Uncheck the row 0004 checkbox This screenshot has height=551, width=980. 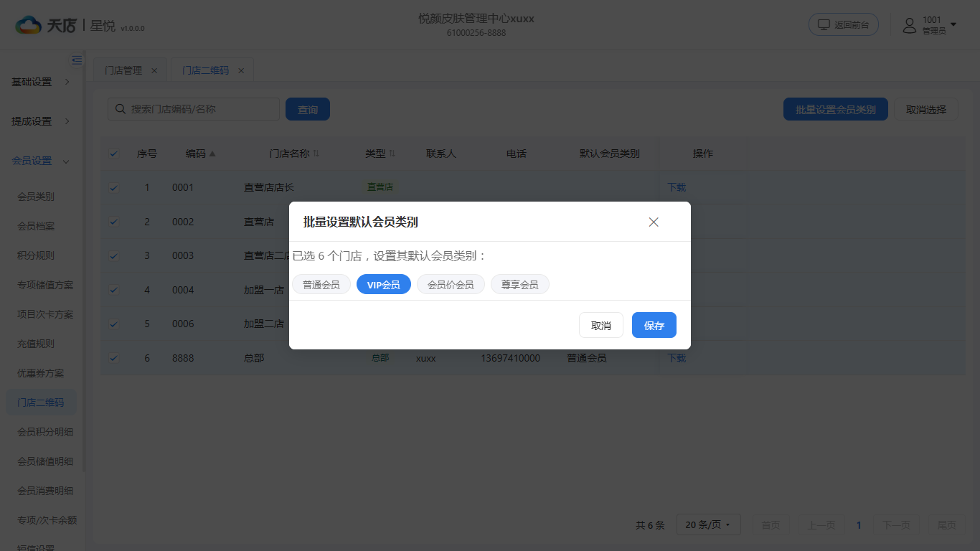point(113,290)
